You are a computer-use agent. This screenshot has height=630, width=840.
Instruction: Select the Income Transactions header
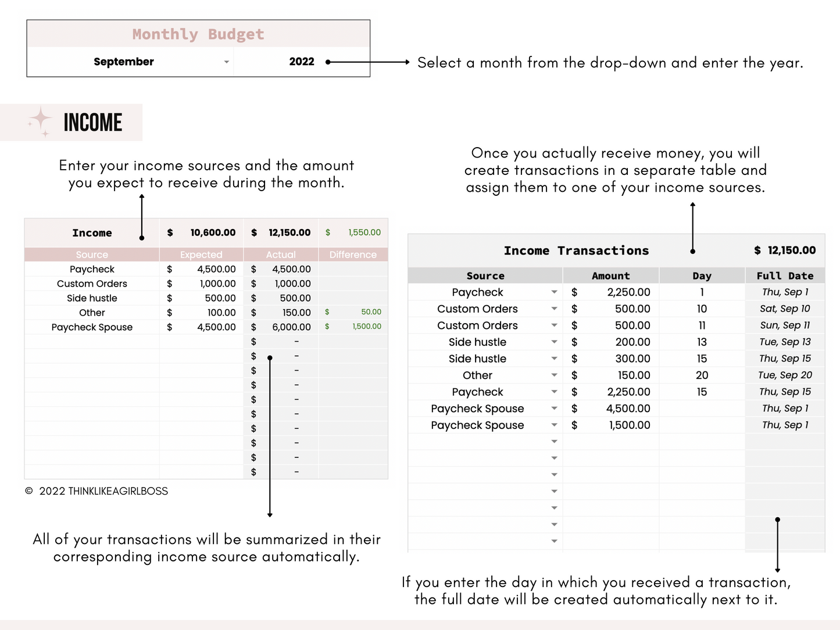tap(576, 250)
